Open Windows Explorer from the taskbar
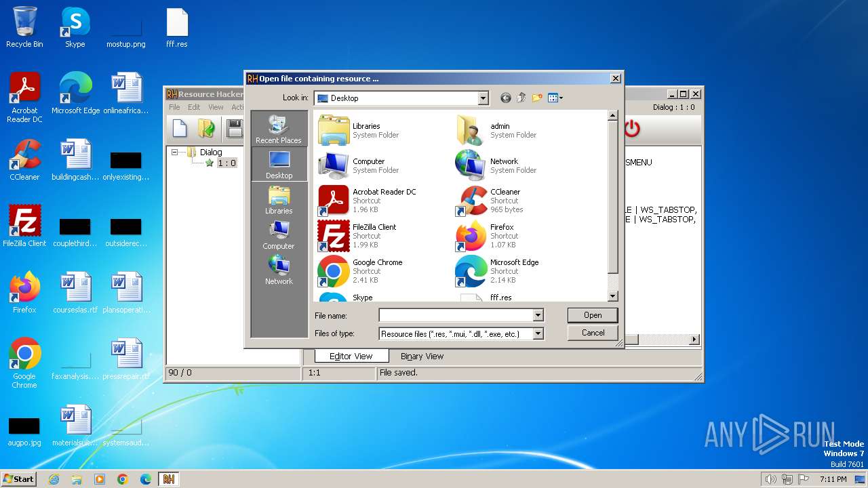This screenshot has width=868, height=488. (77, 479)
